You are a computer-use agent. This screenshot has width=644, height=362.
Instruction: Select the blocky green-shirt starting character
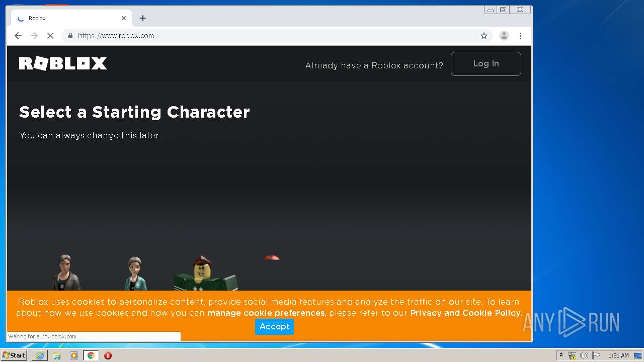click(x=205, y=273)
